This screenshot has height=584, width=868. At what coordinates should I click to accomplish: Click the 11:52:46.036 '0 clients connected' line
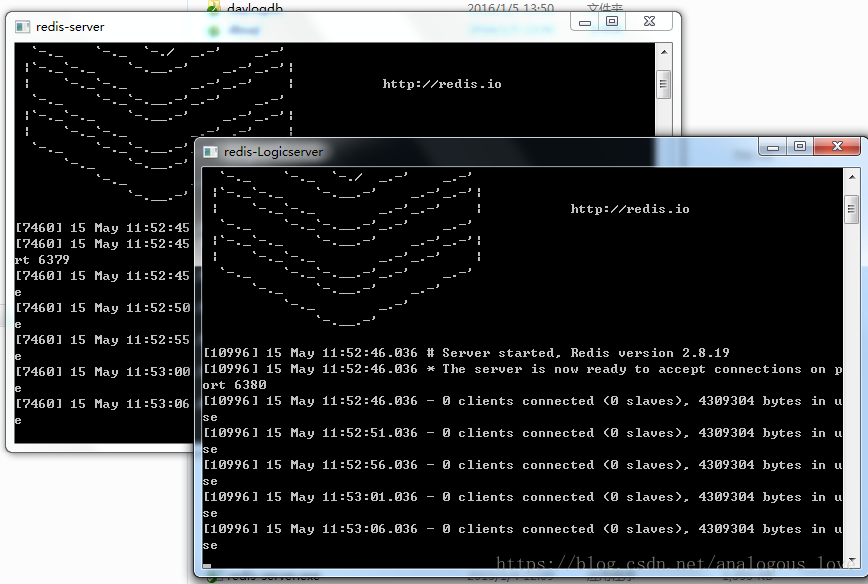(523, 401)
